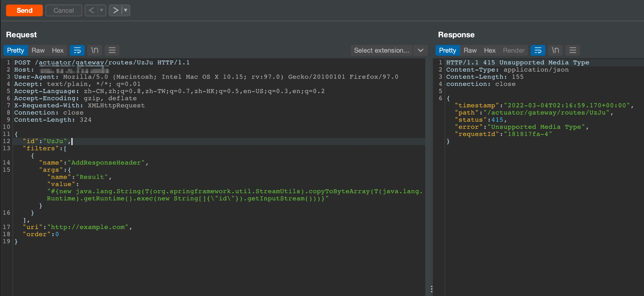Go to next request with forward arrow

115,10
